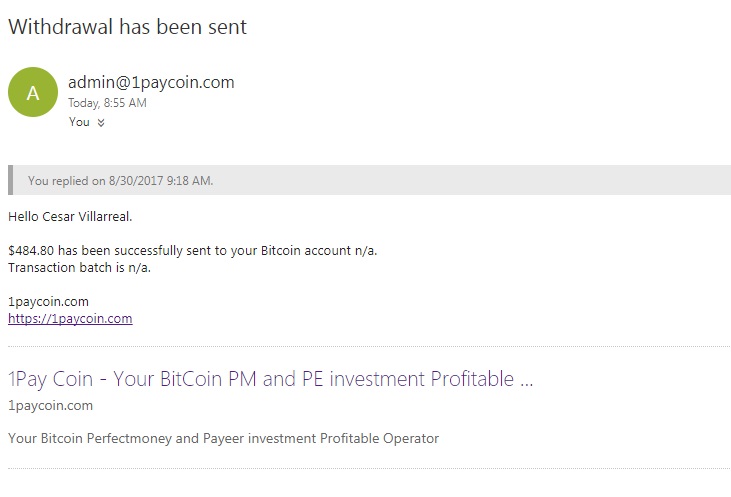Click the ellipsis ending the preview title
The image size is (731, 497).
click(x=524, y=381)
